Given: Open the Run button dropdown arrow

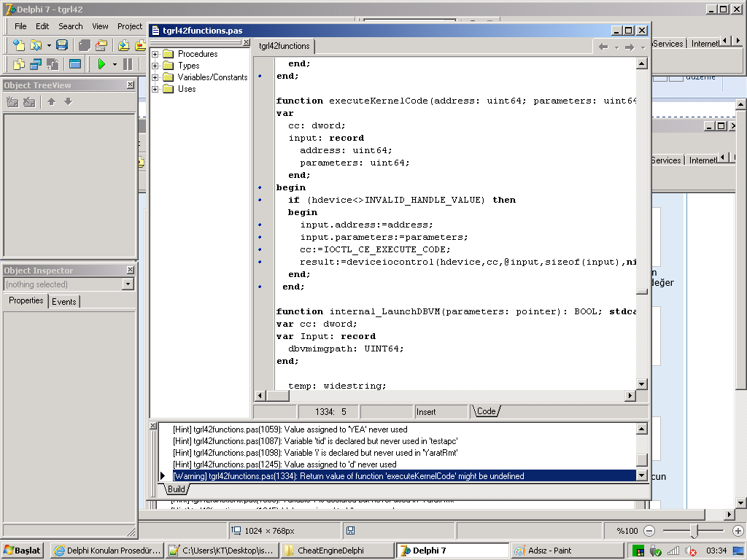Looking at the screenshot, I should point(115,64).
